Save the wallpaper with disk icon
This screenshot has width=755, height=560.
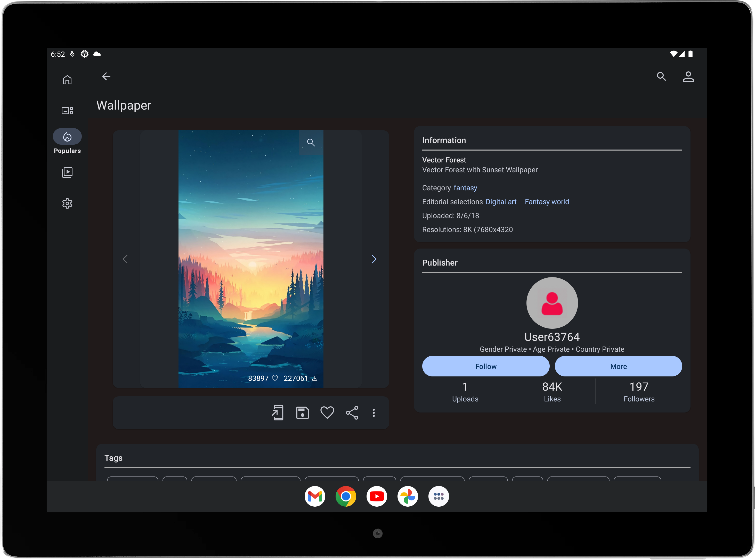tap(302, 413)
